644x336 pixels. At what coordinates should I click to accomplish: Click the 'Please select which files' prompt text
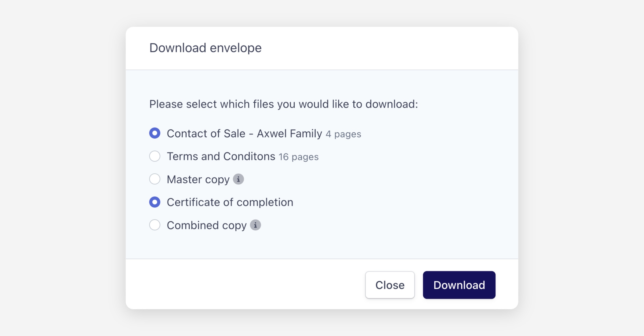283,104
